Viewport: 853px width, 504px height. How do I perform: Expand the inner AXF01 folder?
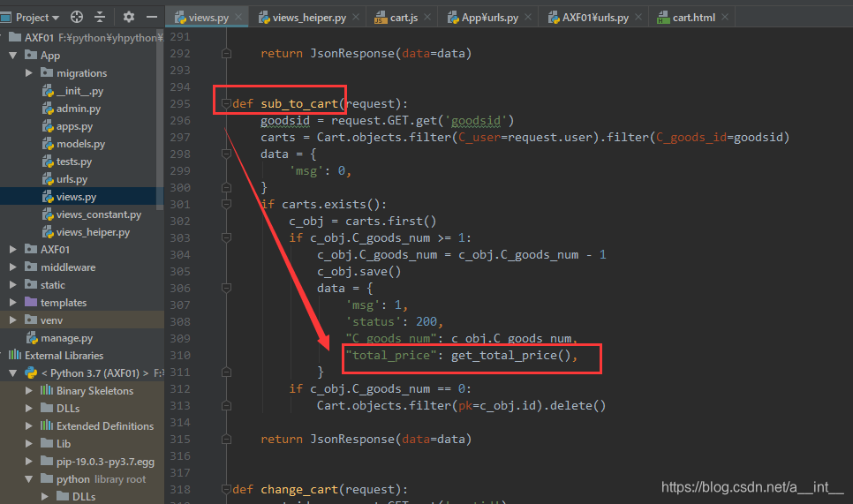pyautogui.click(x=13, y=250)
